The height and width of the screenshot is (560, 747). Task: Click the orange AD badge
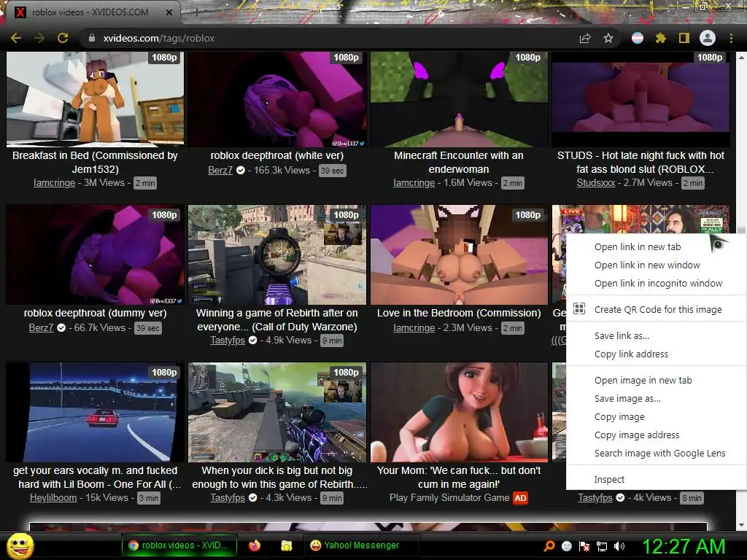click(x=520, y=498)
